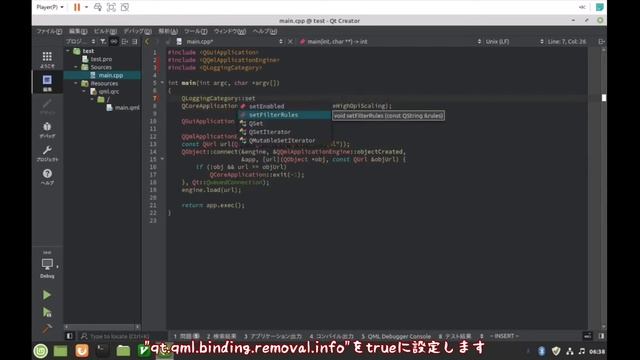Collapse the qml.qrc node
This screenshot has width=640, height=360.
[x=84, y=91]
